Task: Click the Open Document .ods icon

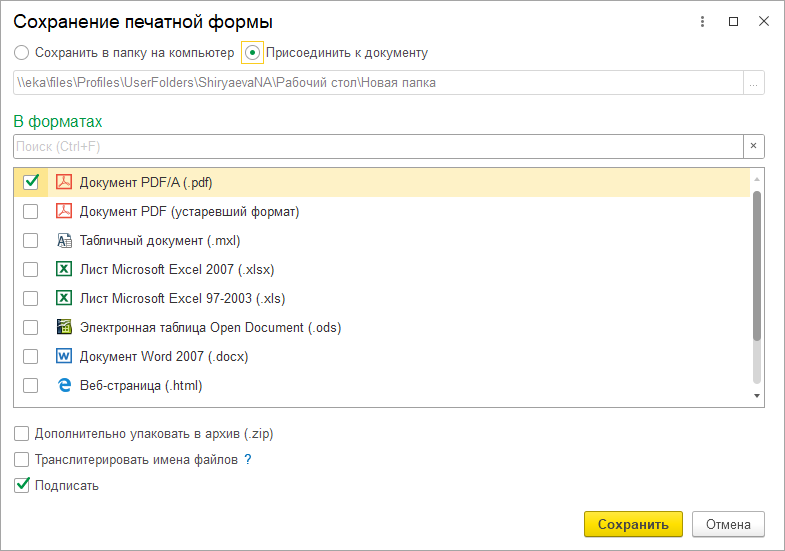Action: coord(64,327)
